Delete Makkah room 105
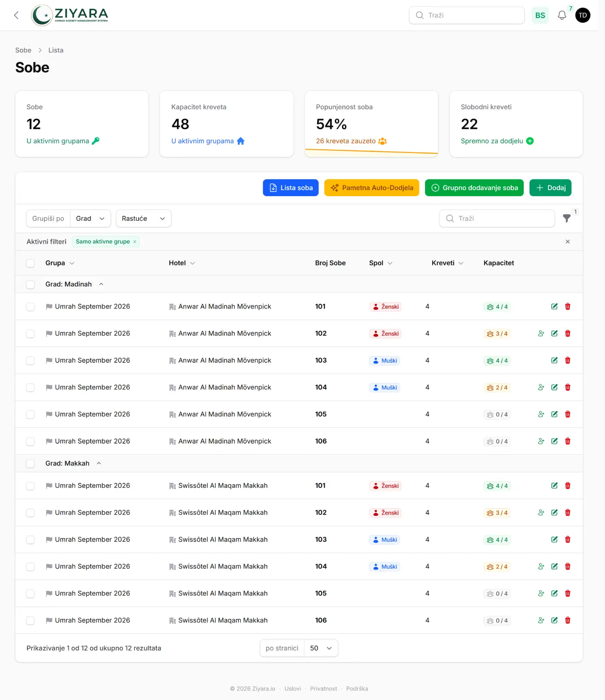Viewport: 605px width, 700px height. (x=568, y=593)
